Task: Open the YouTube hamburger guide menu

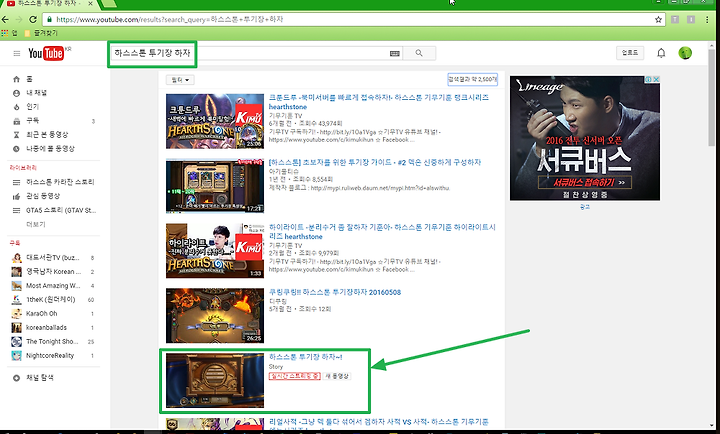Action: click(17, 54)
